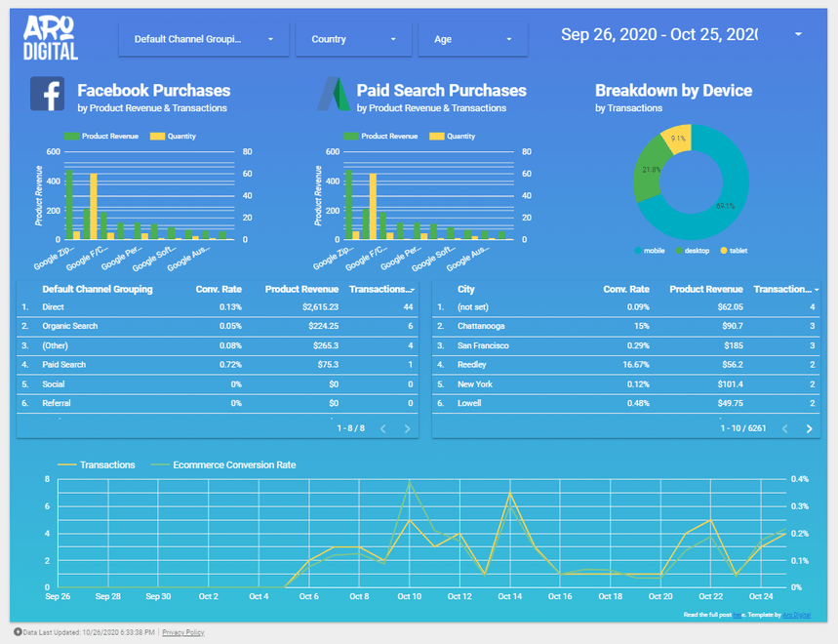Click the data last updated refresh icon
The height and width of the screenshot is (644, 838).
17,632
